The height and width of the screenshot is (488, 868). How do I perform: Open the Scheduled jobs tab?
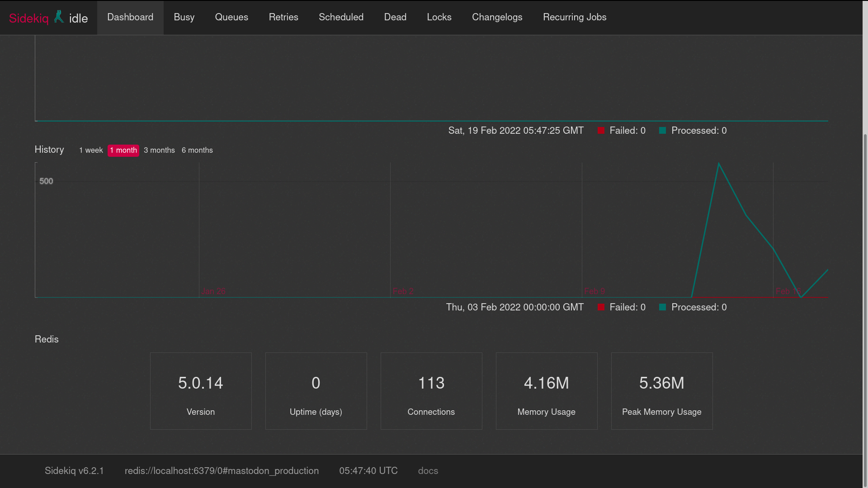[x=341, y=17]
